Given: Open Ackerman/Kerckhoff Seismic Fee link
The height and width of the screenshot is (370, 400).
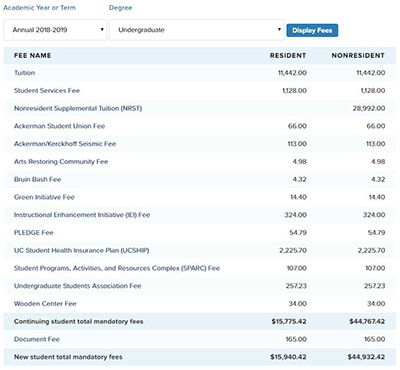Looking at the screenshot, I should (65, 144).
